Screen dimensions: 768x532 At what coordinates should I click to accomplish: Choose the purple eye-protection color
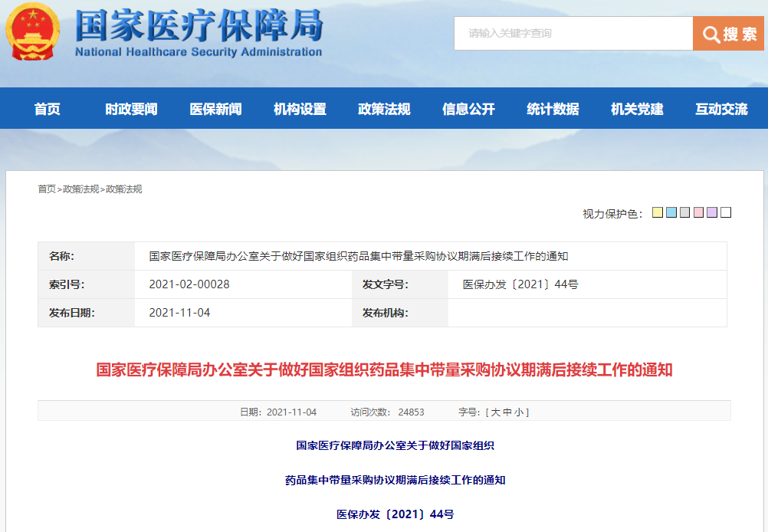pyautogui.click(x=712, y=212)
